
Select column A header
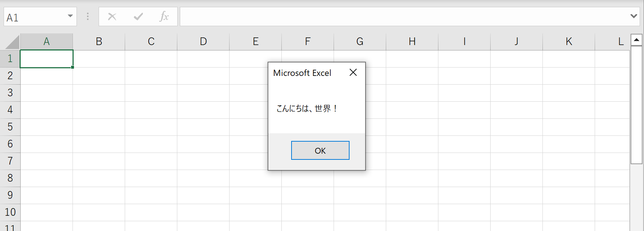click(x=46, y=42)
